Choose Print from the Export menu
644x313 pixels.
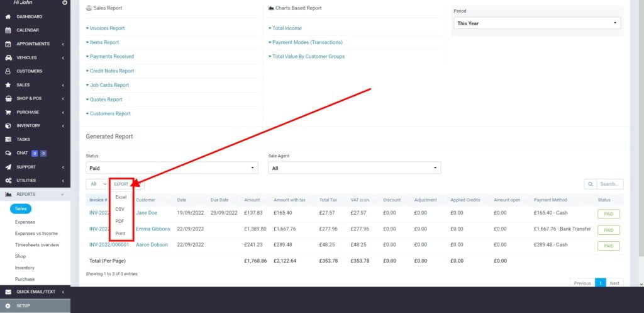point(120,233)
